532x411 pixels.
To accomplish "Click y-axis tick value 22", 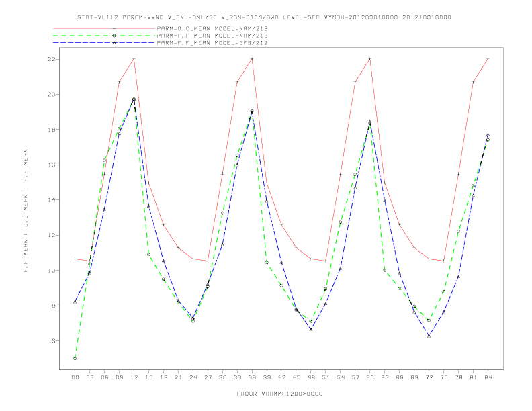I will click(x=52, y=59).
